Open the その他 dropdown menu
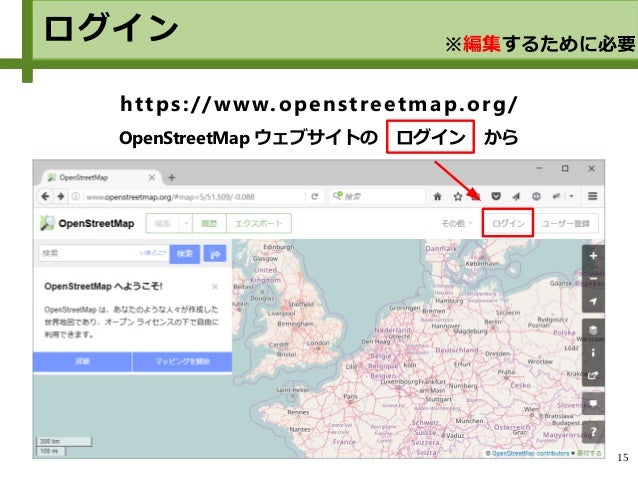Viewport: 638px width, 479px height. coord(457,223)
